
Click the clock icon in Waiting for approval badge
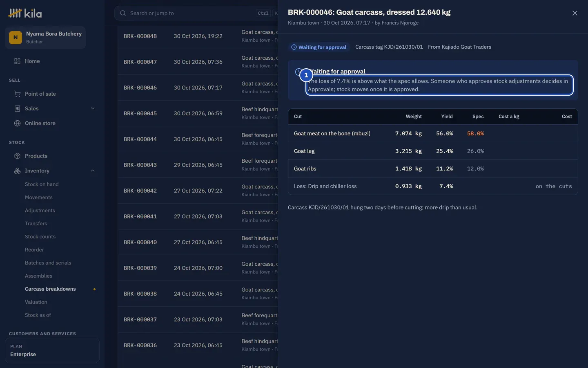294,47
